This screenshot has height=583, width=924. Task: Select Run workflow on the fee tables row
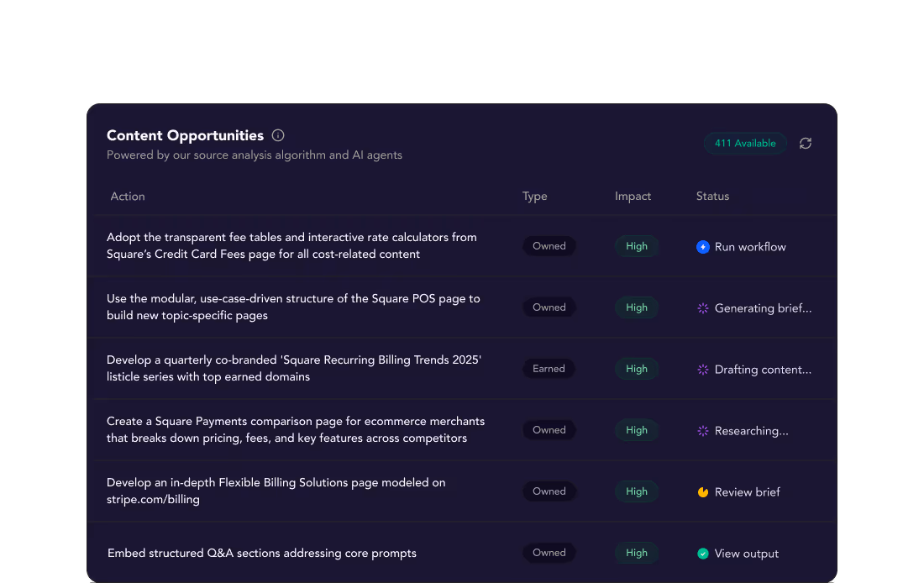(750, 246)
